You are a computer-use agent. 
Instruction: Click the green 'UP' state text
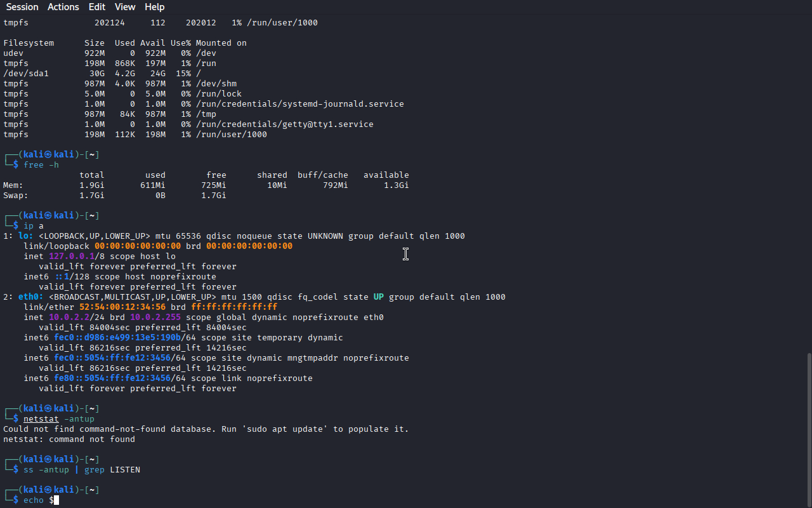pos(379,297)
